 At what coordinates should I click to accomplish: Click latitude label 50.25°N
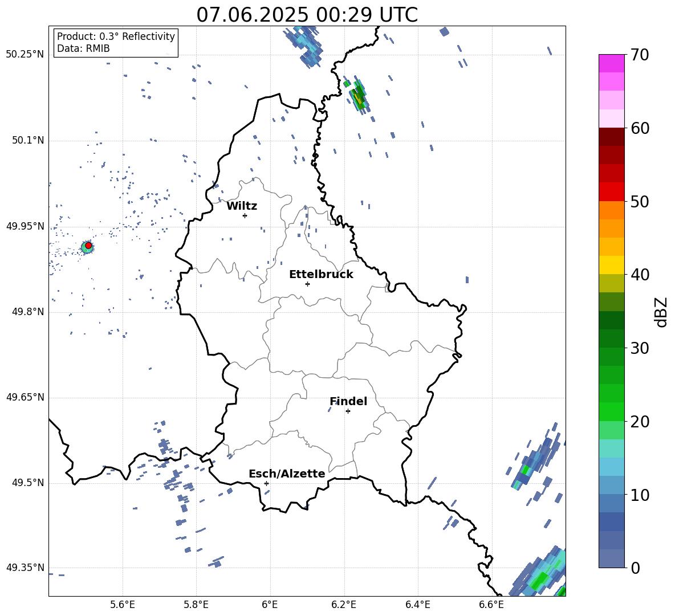(x=25, y=55)
